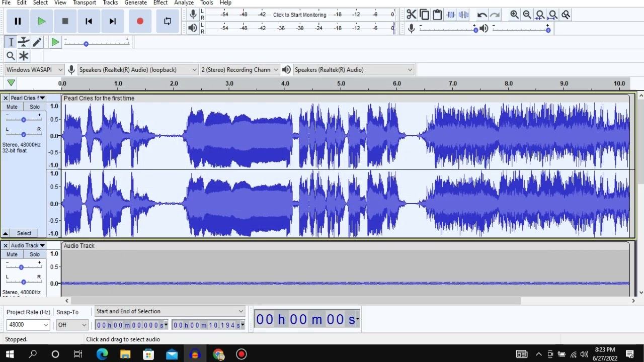Toggle the Loop button
Screen dimensions: 644x362
[x=168, y=21]
